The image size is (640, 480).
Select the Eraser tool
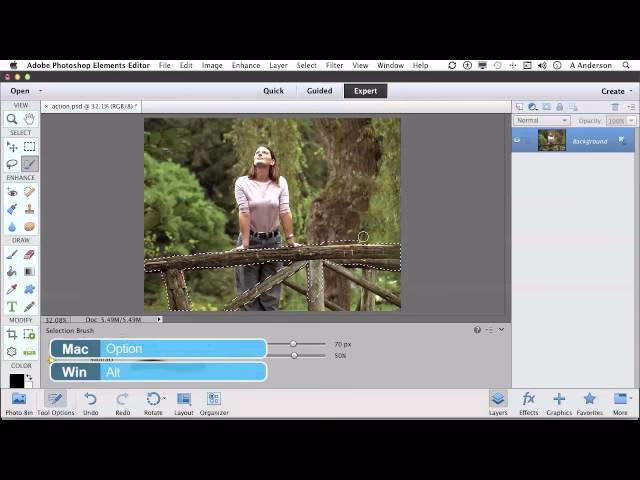click(x=29, y=255)
